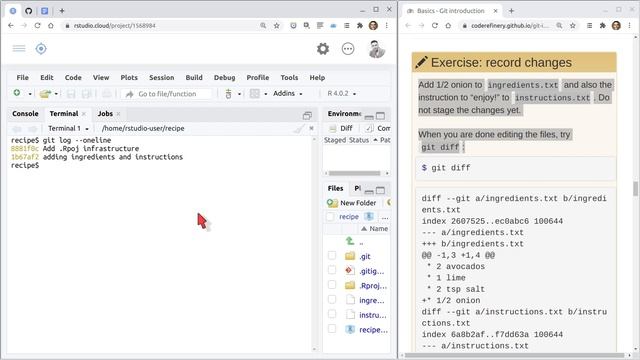Click the version control Git toolbar icon

tap(229, 94)
